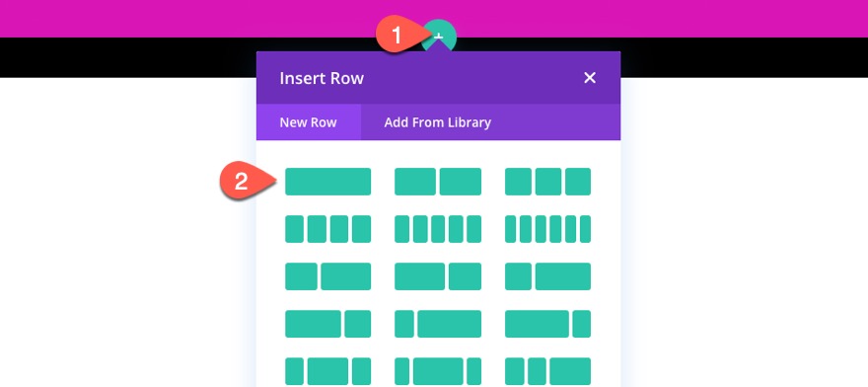Select the four equal columns layout
This screenshot has width=868, height=387.
(327, 229)
